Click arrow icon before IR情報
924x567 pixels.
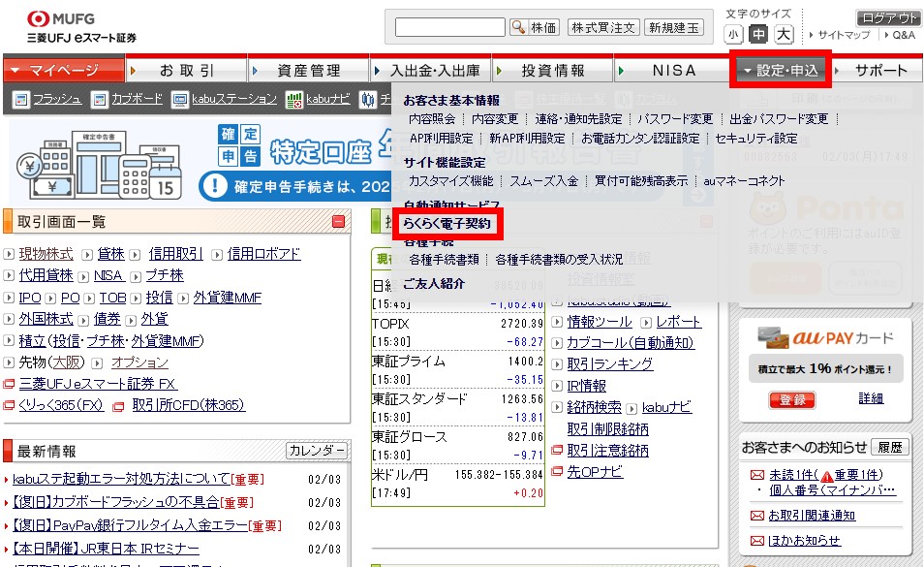click(x=557, y=386)
